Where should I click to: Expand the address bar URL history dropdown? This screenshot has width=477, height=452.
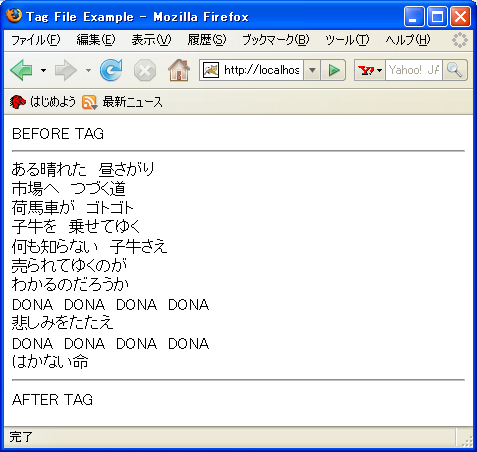tap(312, 70)
